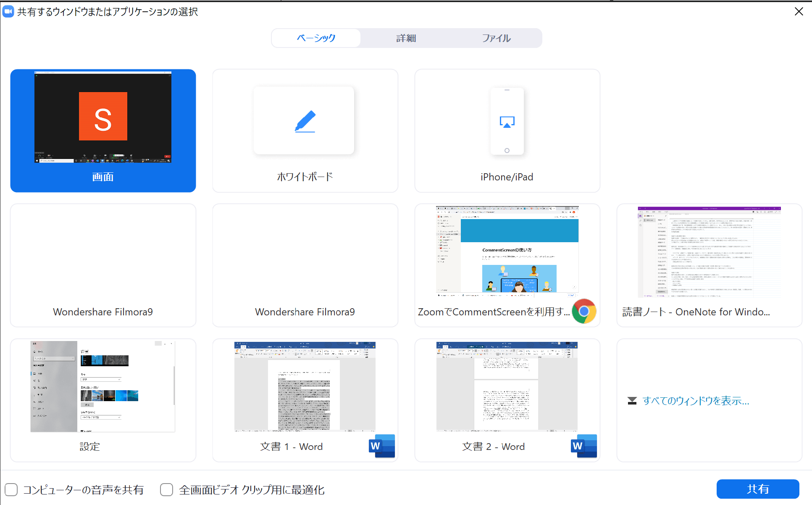Expand the show all windows arrow icon
Screen dimensions: 812x505
[x=632, y=401]
